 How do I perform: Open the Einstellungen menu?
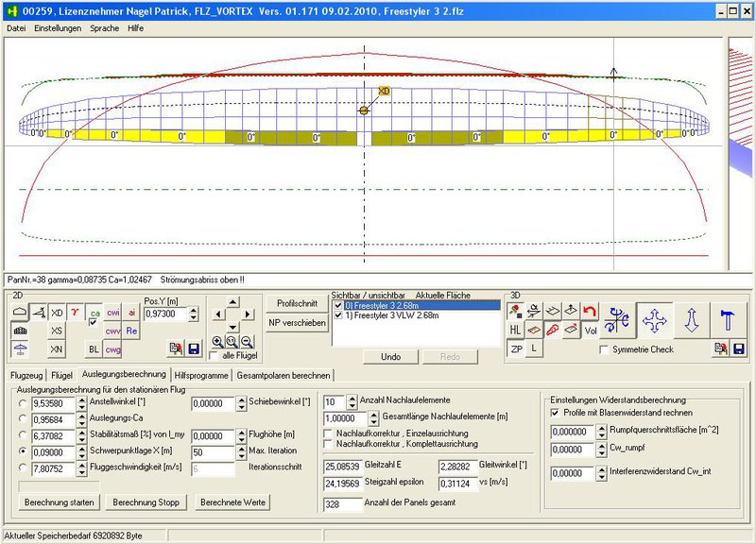click(58, 28)
